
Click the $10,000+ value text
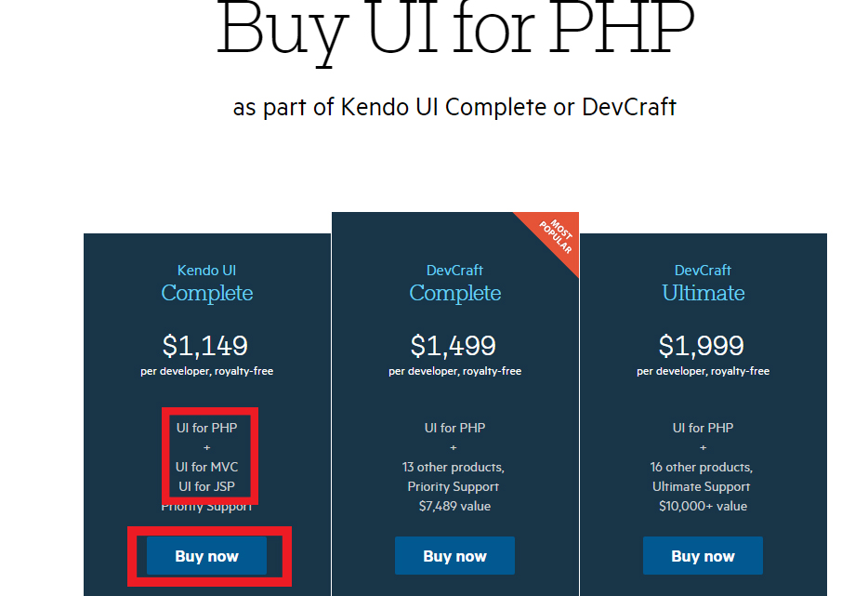tap(703, 506)
